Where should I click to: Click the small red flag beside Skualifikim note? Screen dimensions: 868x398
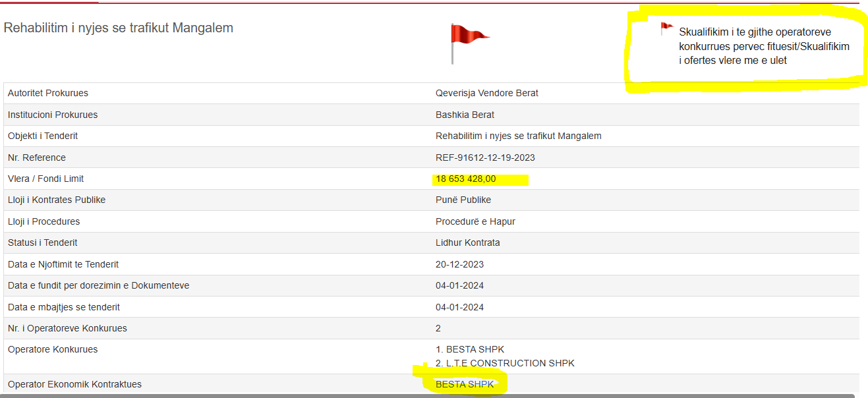click(x=666, y=29)
